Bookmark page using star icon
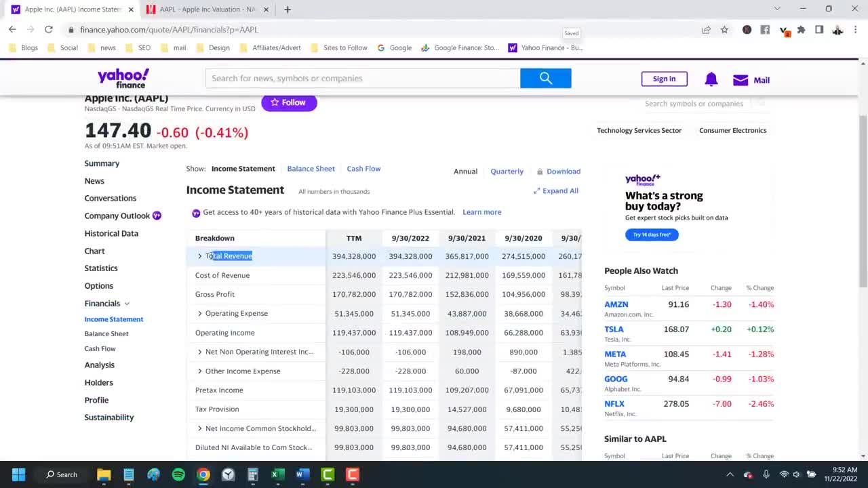The height and width of the screenshot is (488, 868). (724, 30)
